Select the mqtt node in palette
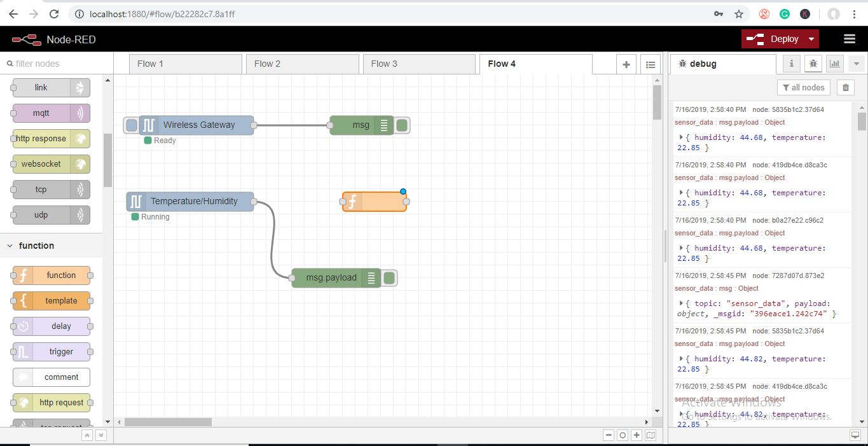 coord(51,113)
